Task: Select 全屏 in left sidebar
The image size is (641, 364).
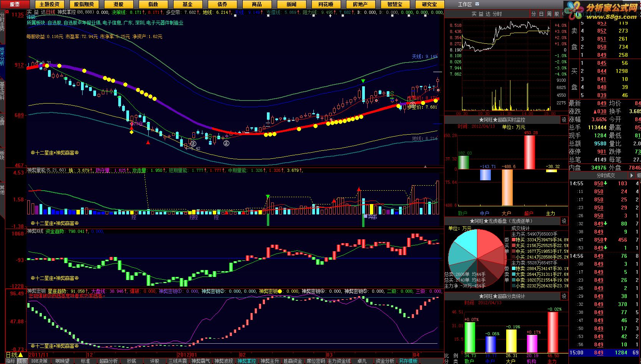Action: (2, 121)
